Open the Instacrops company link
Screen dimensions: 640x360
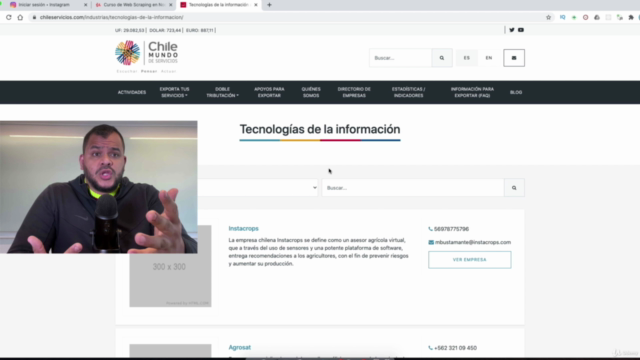click(243, 229)
